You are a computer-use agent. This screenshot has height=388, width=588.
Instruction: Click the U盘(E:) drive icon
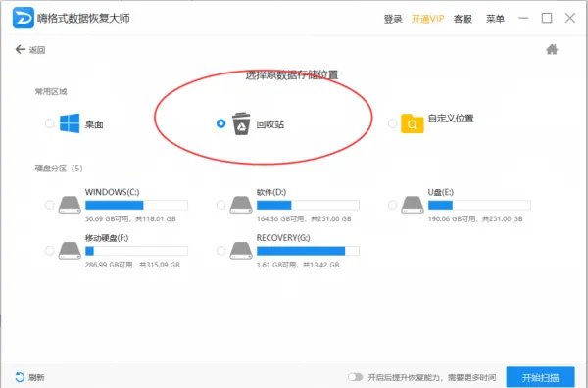413,205
